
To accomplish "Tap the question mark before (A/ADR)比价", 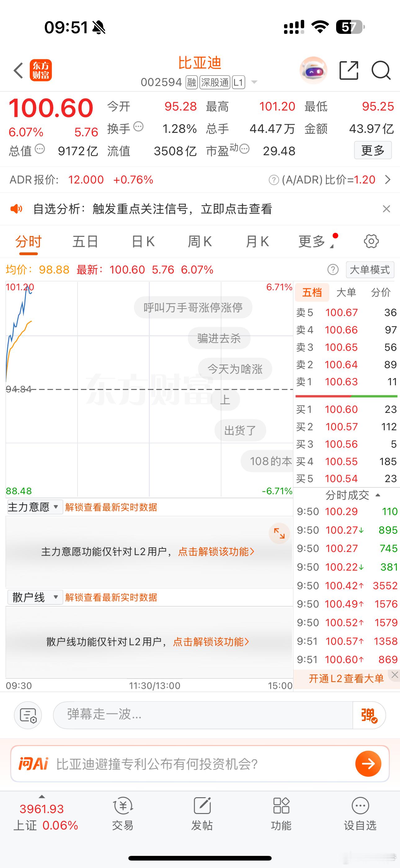I will [274, 180].
